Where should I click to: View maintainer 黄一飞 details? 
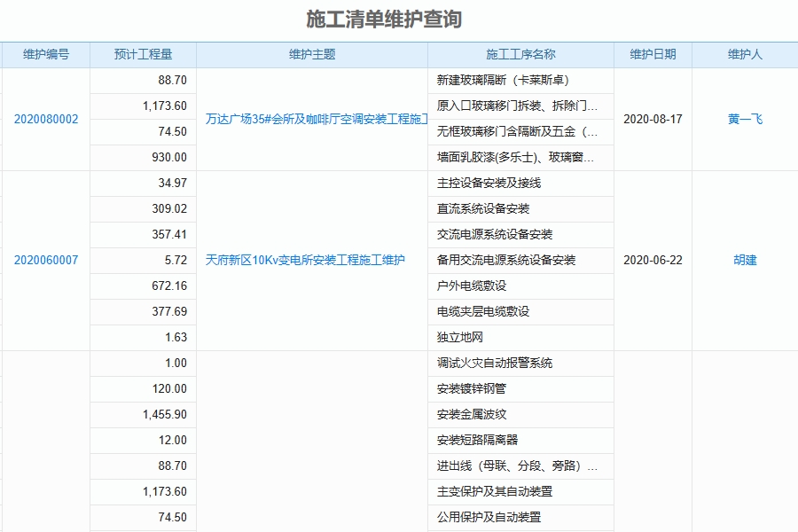coord(743,118)
